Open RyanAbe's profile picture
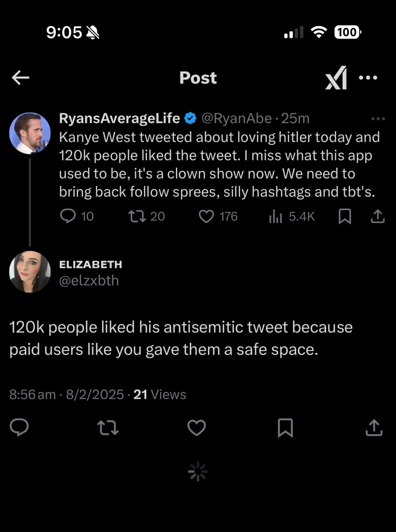The height and width of the screenshot is (532, 396). (x=30, y=133)
